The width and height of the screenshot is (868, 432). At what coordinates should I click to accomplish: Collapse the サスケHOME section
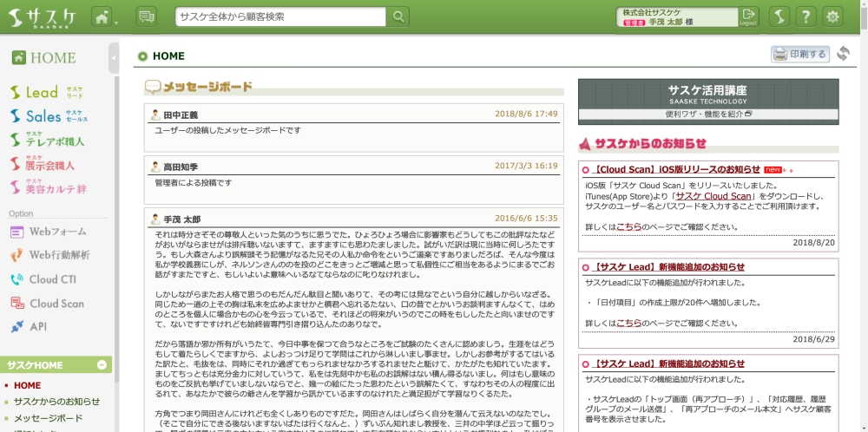[x=102, y=365]
